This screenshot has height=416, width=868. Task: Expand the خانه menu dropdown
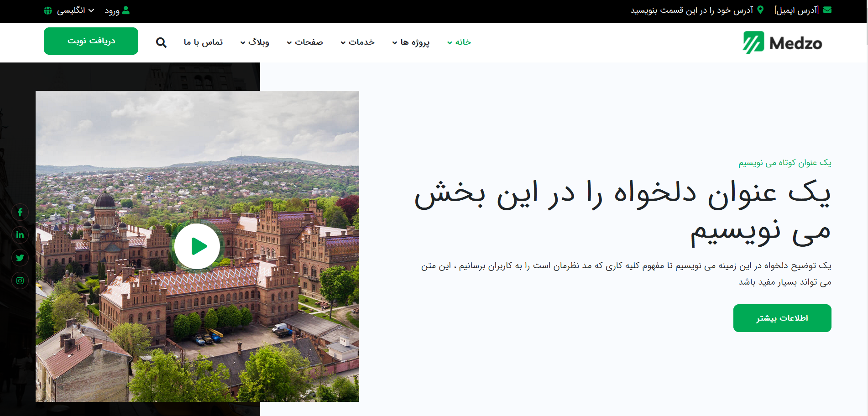[459, 42]
